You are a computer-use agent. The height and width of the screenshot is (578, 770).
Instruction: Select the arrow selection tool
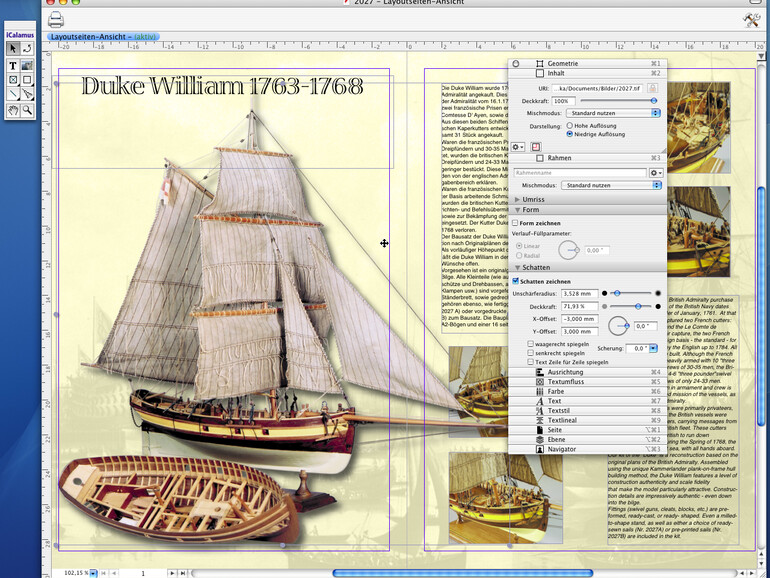[x=13, y=48]
